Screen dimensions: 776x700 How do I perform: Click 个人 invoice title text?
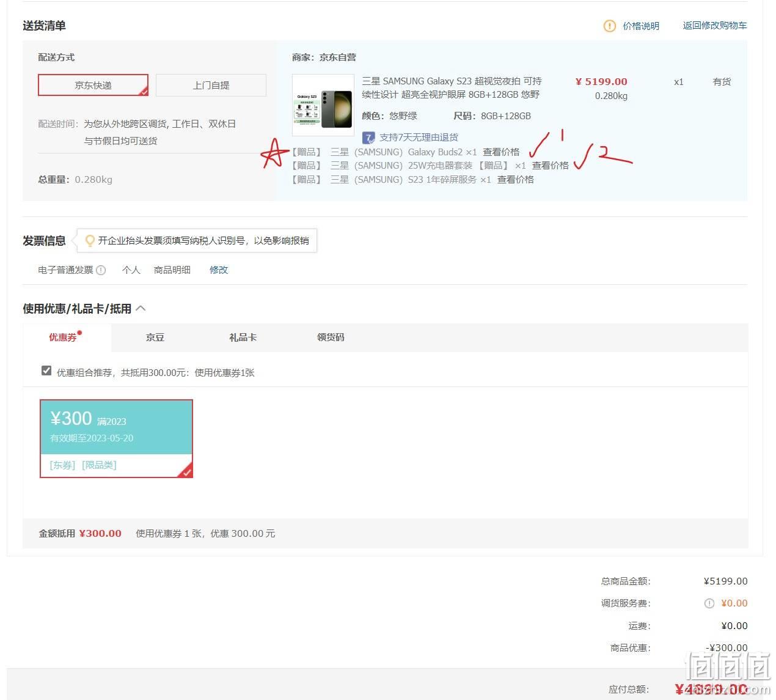coord(131,270)
